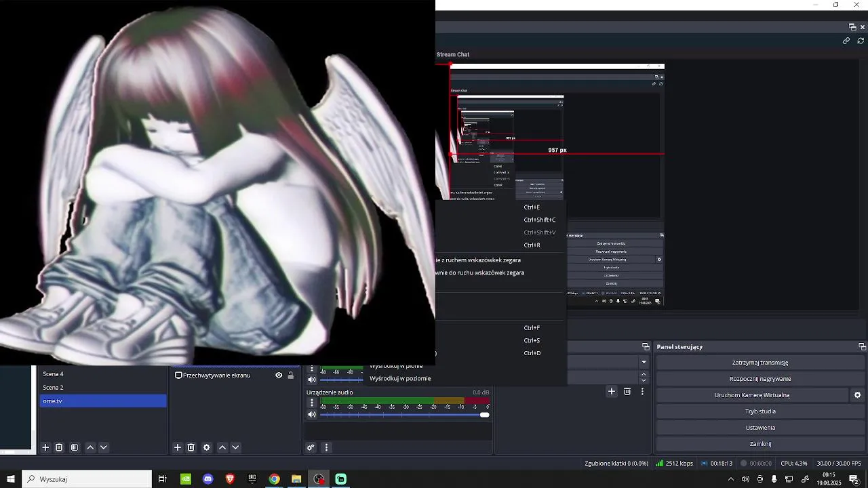This screenshot has width=868, height=488.
Task: Open Discord from the taskbar
Action: [208, 479]
